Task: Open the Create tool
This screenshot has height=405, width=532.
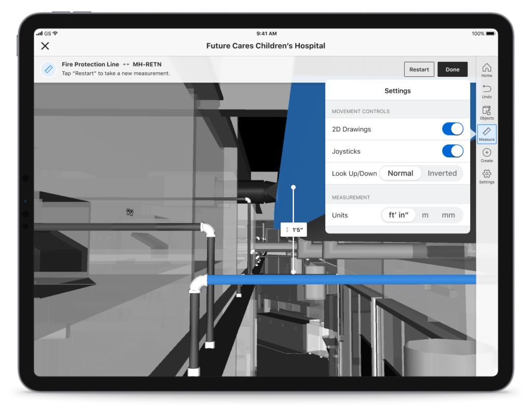Action: 486,156
